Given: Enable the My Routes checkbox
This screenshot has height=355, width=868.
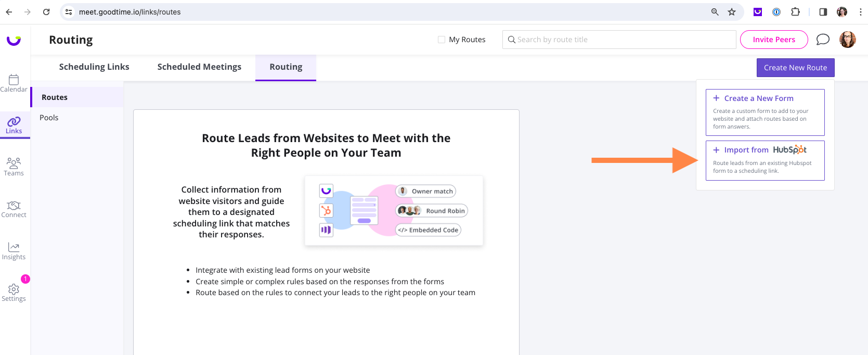Looking at the screenshot, I should 442,40.
